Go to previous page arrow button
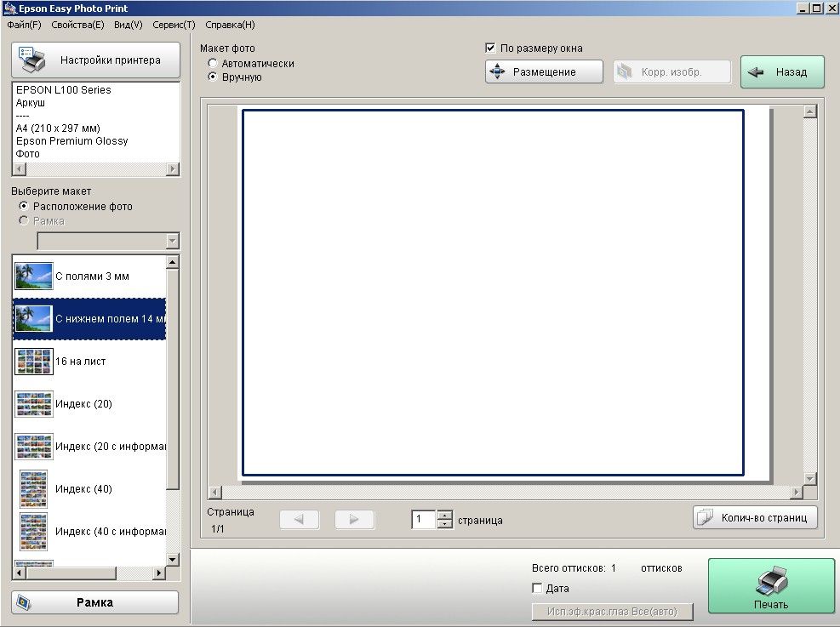 tap(299, 519)
